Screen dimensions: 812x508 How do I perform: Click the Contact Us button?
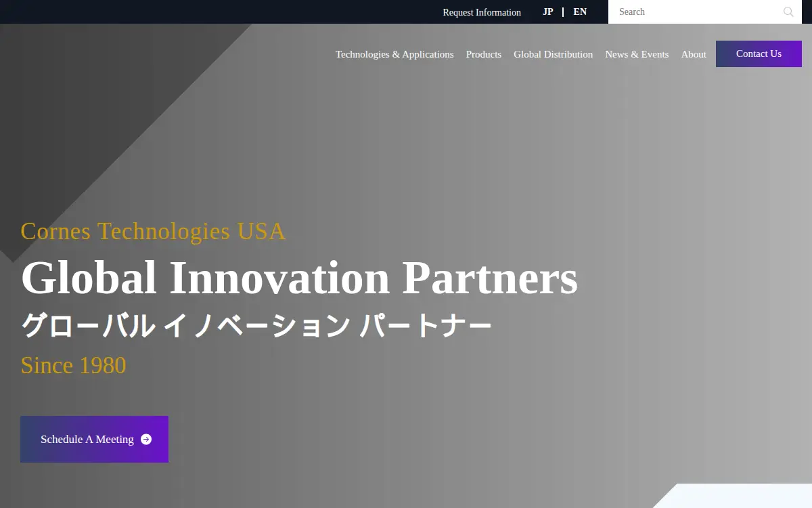759,54
